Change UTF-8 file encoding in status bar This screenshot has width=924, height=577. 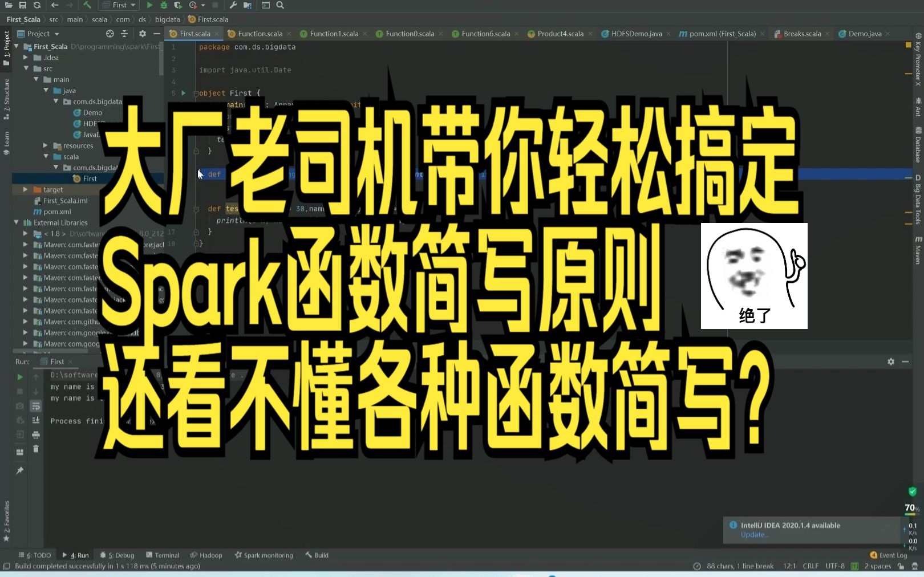click(x=835, y=566)
